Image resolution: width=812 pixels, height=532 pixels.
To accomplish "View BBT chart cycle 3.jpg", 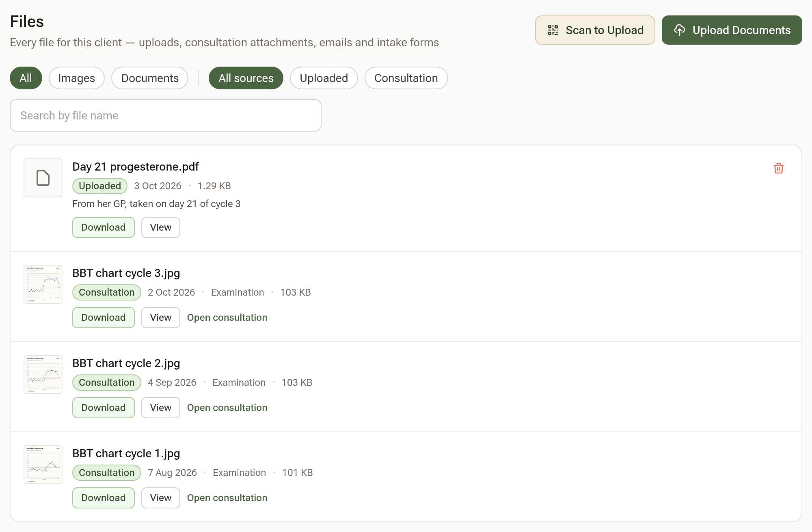I will [161, 318].
